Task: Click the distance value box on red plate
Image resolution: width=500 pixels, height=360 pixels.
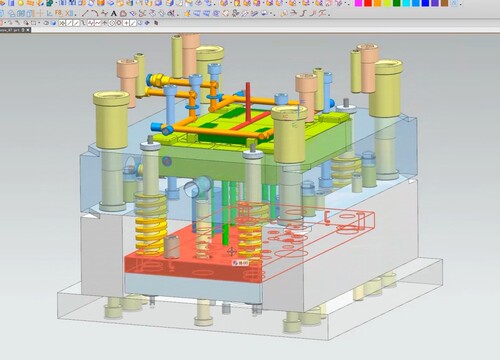Action: 240,263
